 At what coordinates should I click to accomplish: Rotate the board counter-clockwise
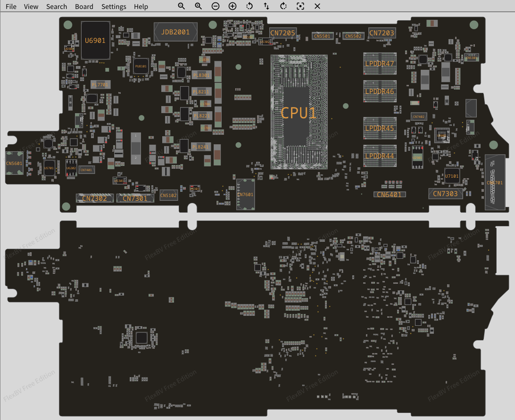249,6
